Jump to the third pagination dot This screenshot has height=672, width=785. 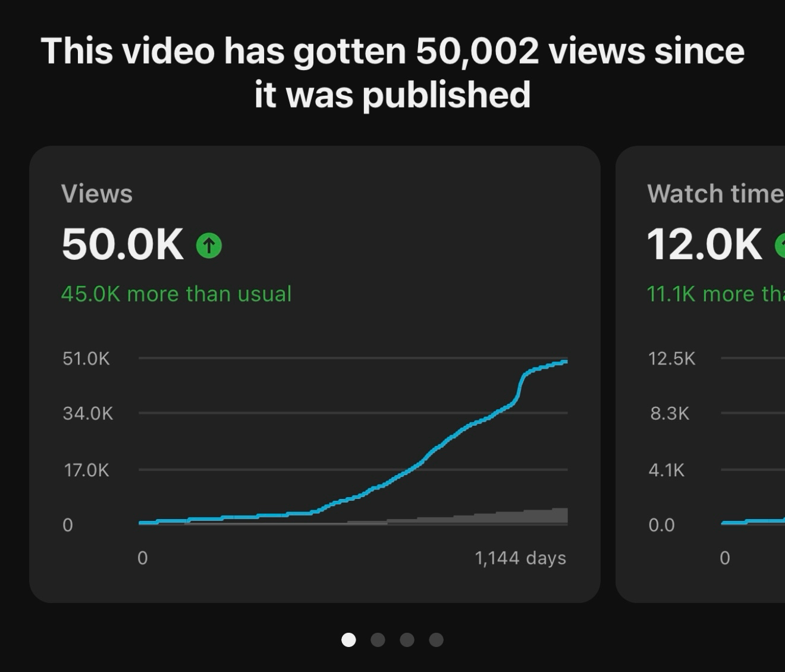[x=407, y=640]
